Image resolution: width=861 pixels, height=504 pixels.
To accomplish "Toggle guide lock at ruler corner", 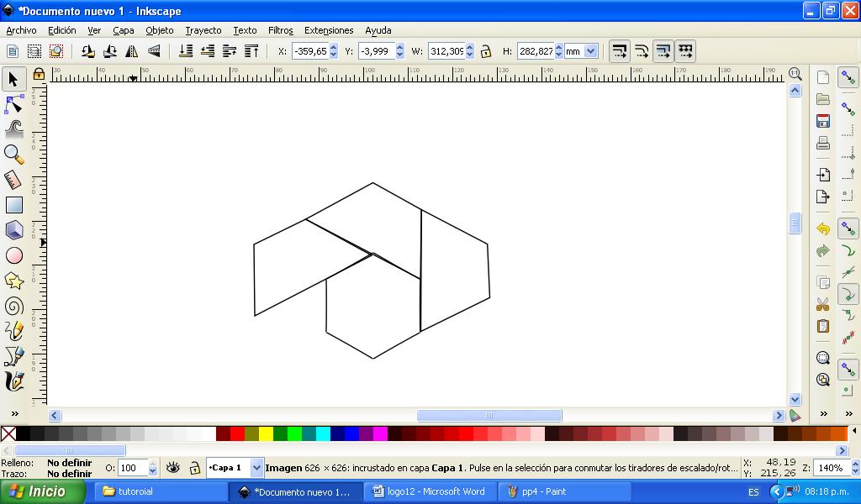I will pyautogui.click(x=39, y=73).
